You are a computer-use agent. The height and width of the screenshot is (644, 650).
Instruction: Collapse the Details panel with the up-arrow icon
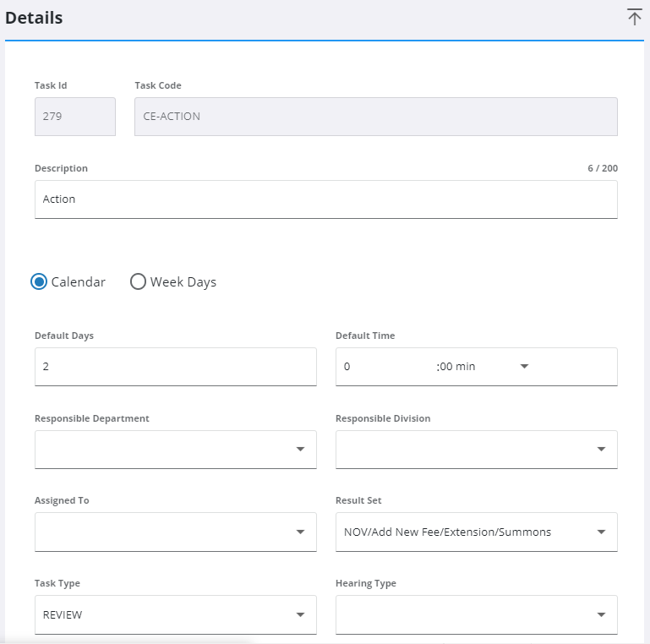coord(634,17)
